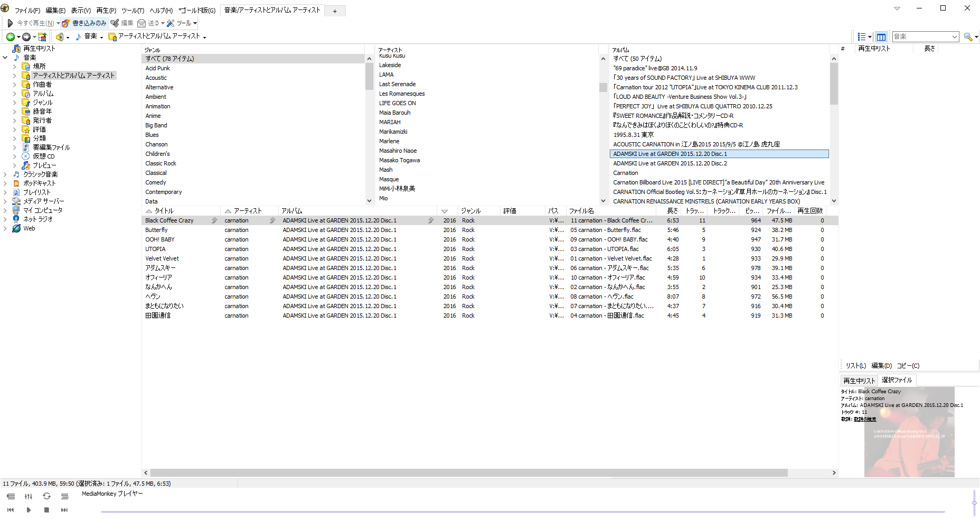Expand the Playlist tree node
Image resolution: width=980 pixels, height=519 pixels.
tap(5, 192)
